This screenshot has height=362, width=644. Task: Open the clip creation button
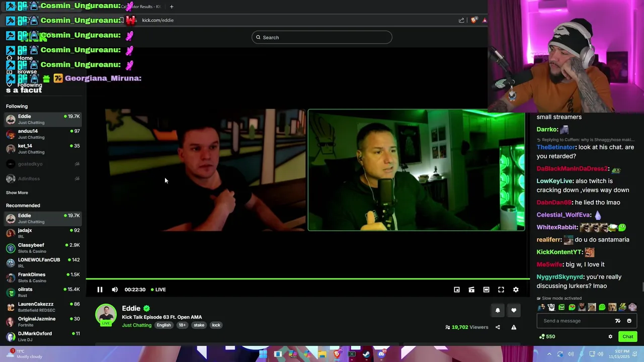pos(471,290)
